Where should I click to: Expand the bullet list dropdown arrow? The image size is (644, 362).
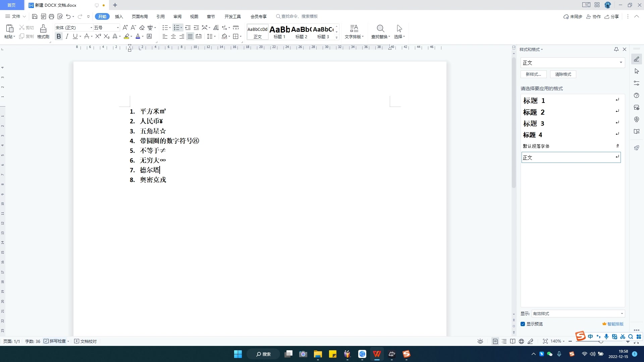[170, 28]
